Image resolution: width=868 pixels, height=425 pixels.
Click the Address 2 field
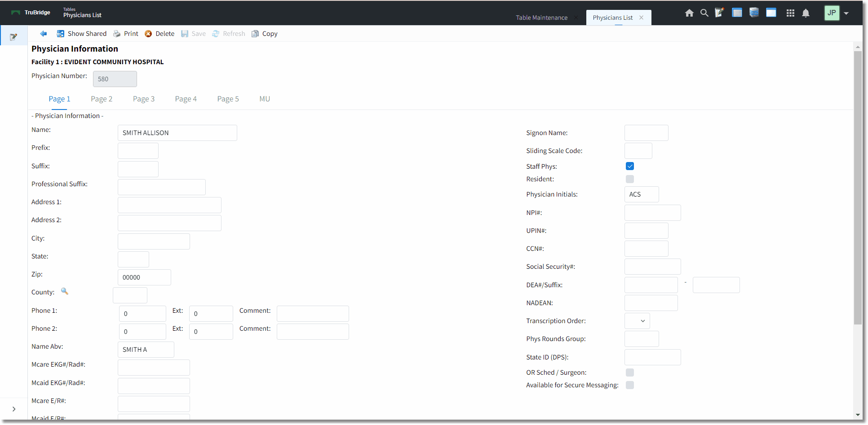169,223
